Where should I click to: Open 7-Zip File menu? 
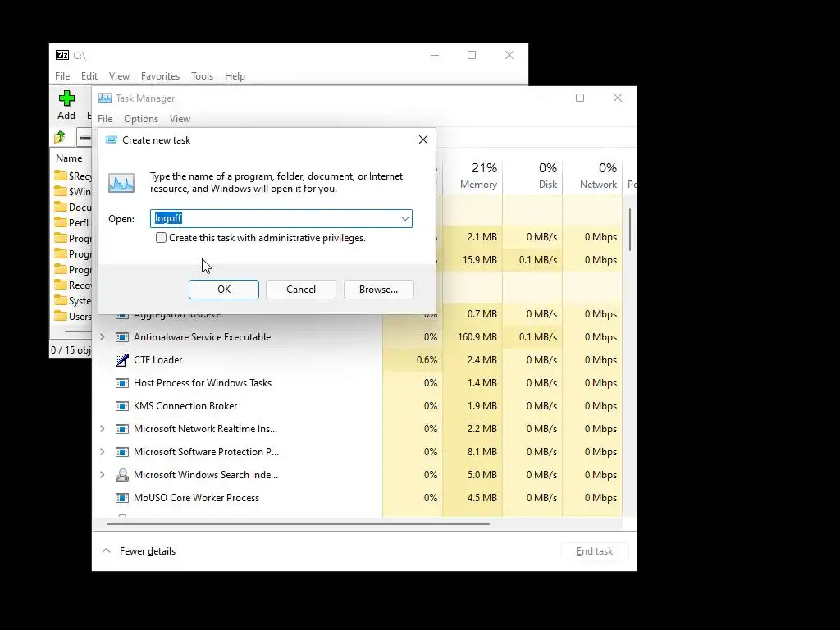(62, 76)
